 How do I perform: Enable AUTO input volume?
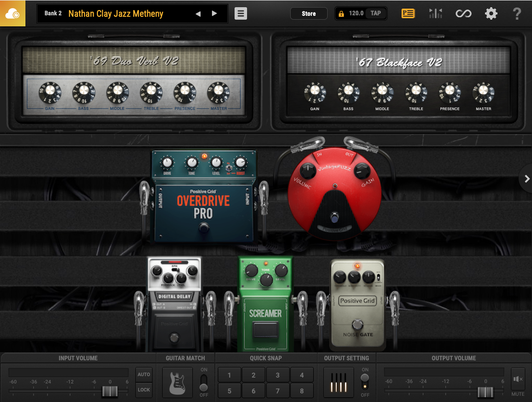pyautogui.click(x=143, y=375)
